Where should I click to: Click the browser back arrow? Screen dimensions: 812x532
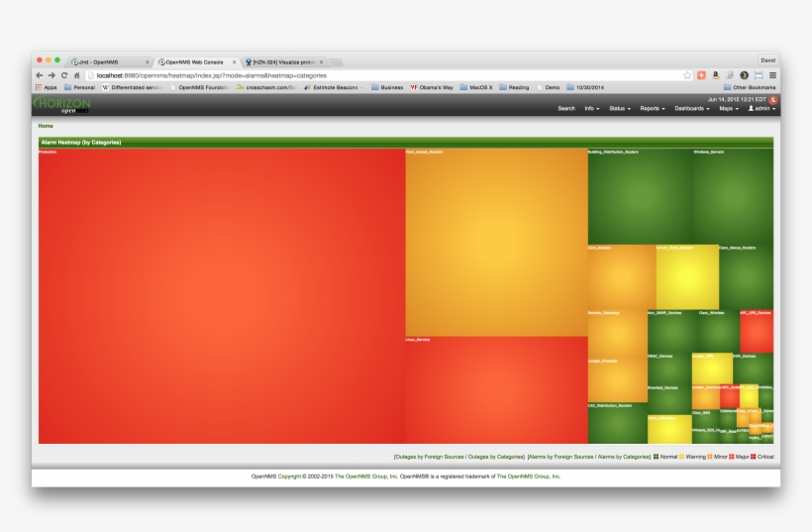[39, 75]
